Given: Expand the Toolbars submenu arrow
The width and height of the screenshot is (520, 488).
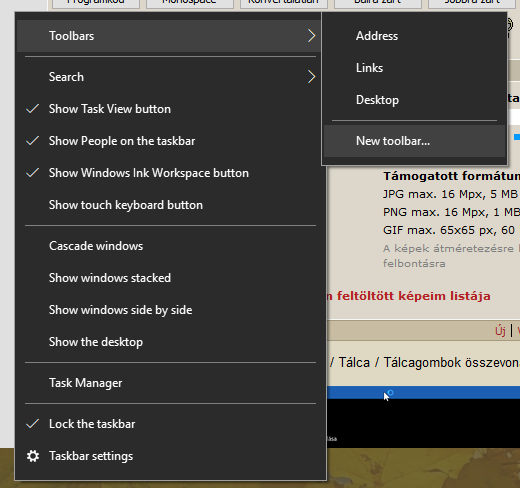Looking at the screenshot, I should coord(311,36).
